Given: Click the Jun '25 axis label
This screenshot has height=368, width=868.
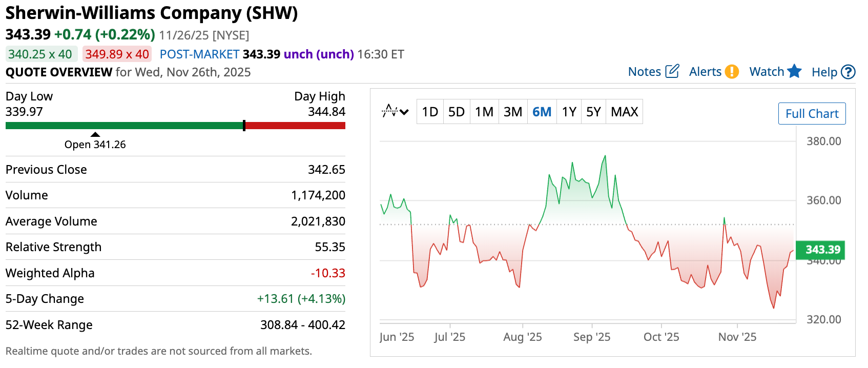Looking at the screenshot, I should click(x=397, y=337).
